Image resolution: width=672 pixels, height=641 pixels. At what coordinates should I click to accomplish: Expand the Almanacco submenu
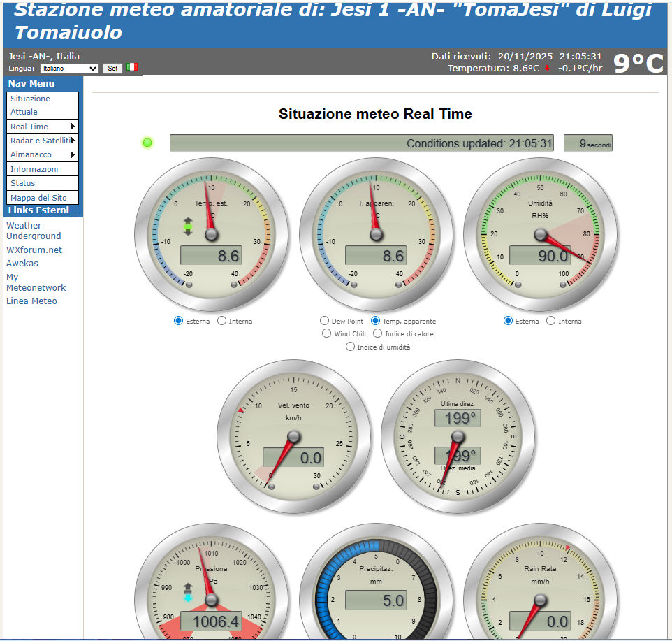(x=43, y=154)
